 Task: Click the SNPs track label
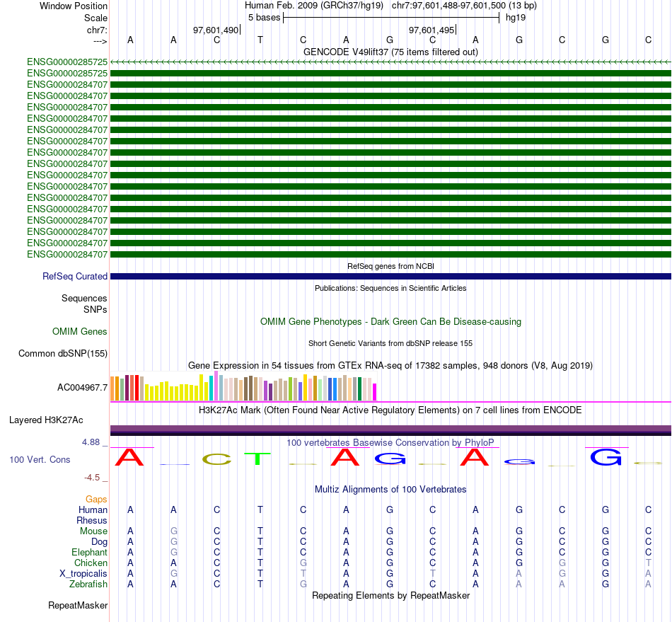(95, 309)
